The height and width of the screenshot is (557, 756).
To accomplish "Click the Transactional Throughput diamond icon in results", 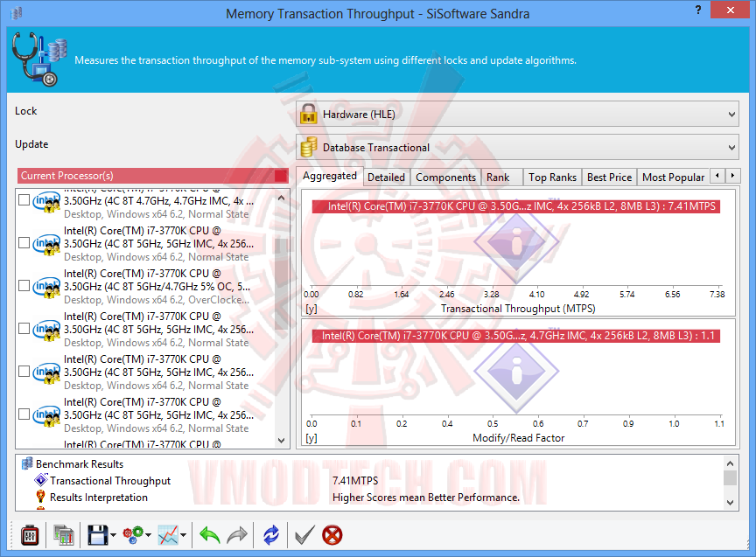I will [x=41, y=480].
